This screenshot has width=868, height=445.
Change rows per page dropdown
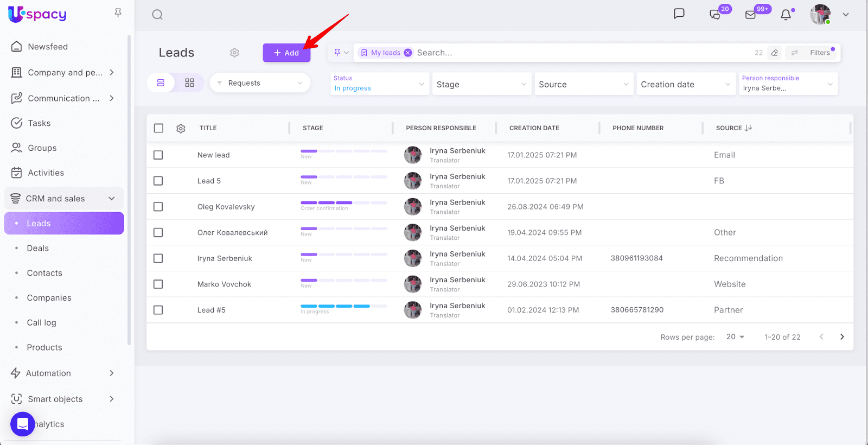tap(735, 337)
